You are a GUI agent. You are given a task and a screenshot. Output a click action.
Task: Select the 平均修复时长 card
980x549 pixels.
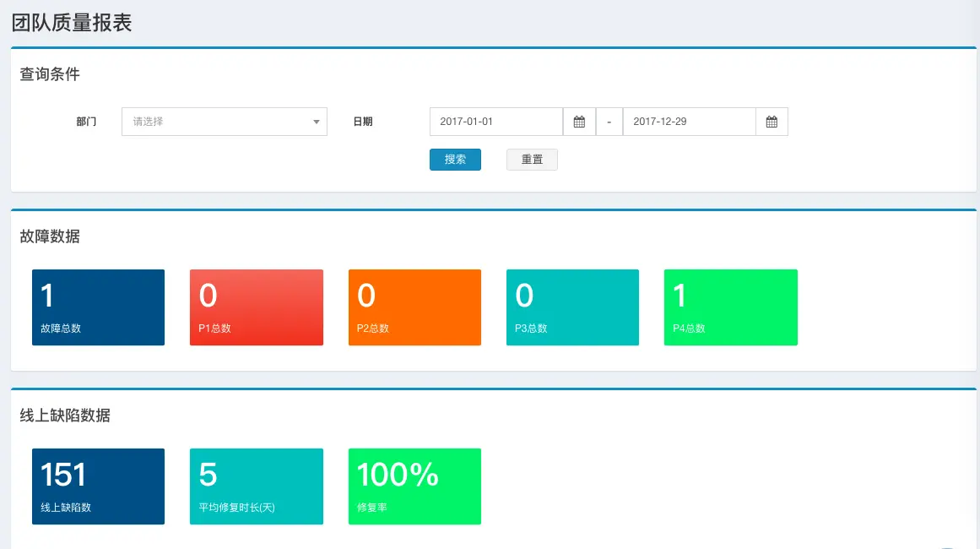pyautogui.click(x=256, y=486)
